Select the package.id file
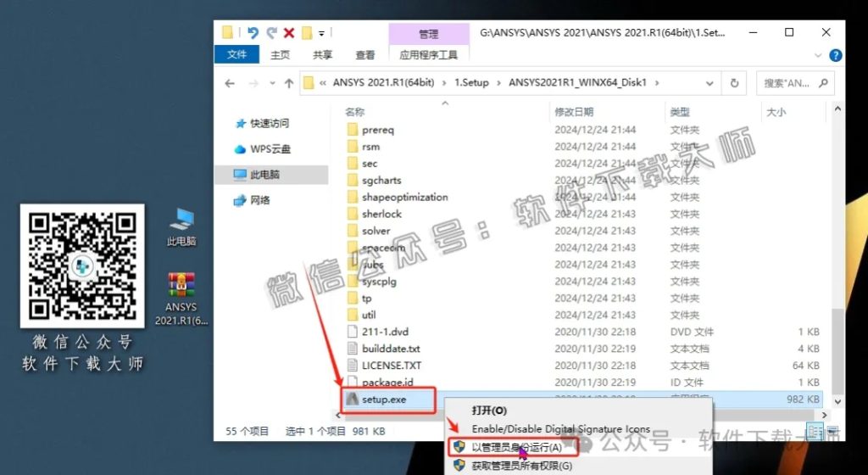The height and width of the screenshot is (475, 868). 387,382
